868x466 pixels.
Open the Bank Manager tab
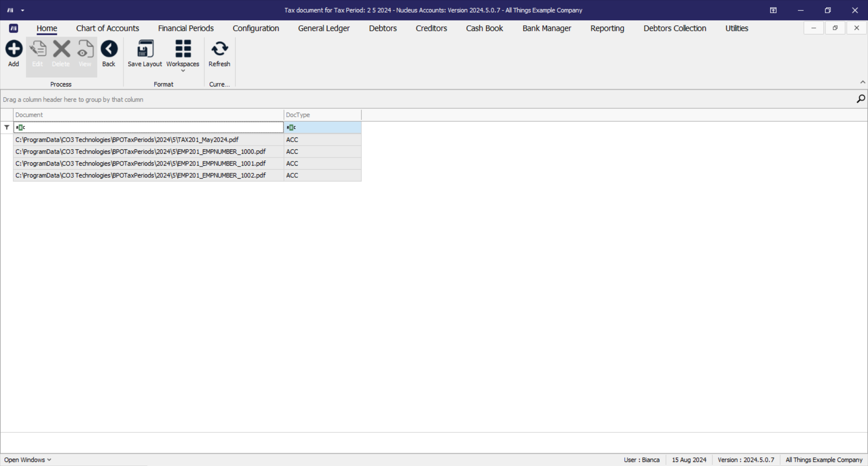[547, 28]
